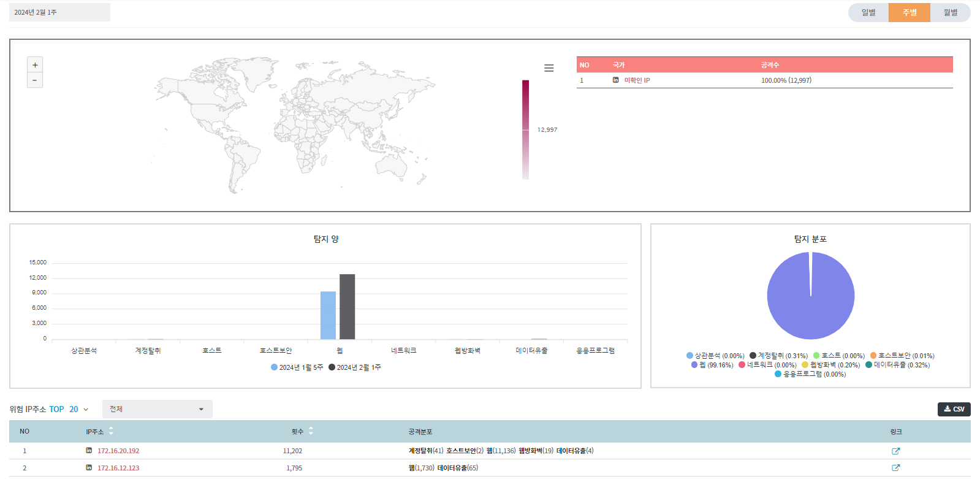Toggle 웹 (99.16%) pie legend item
The width and height of the screenshot is (980, 479).
[712, 365]
